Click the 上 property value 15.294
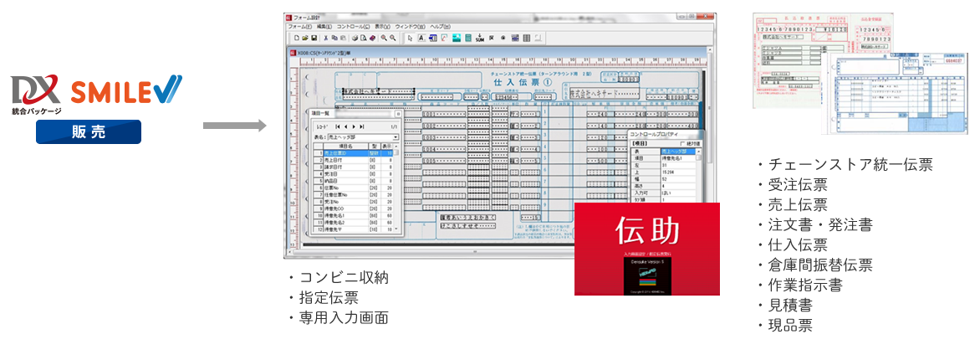 [678, 172]
